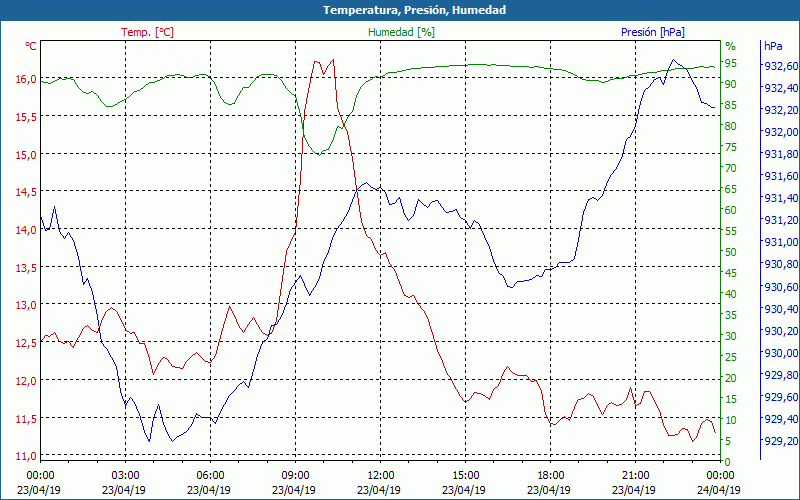Click the '929,60' pressure axis value
The image size is (800, 500).
coord(781,397)
